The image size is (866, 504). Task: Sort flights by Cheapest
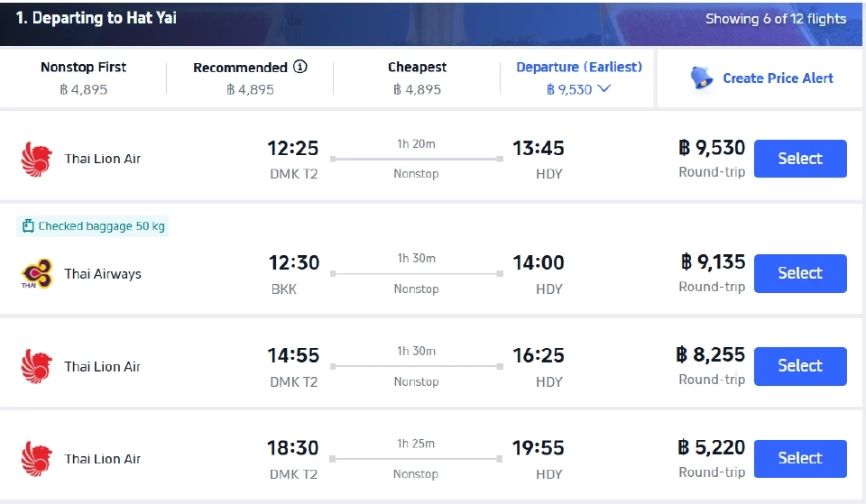[x=417, y=78]
